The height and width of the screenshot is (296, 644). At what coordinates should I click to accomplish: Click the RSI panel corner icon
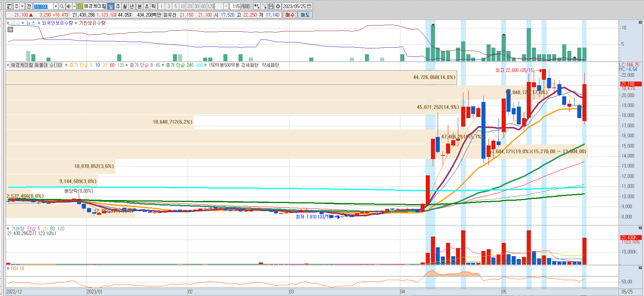640,268
